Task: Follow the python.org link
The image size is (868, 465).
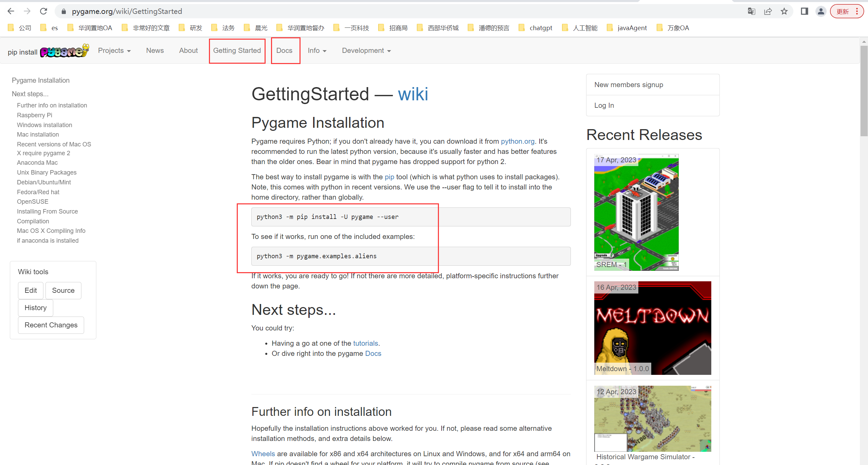Action: (518, 141)
